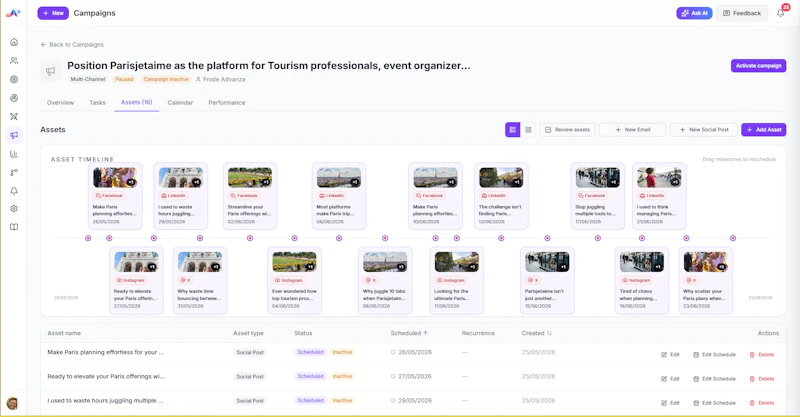This screenshot has width=800, height=417.
Task: Open Facebook card dated 26/05/2026
Action: coord(115,196)
